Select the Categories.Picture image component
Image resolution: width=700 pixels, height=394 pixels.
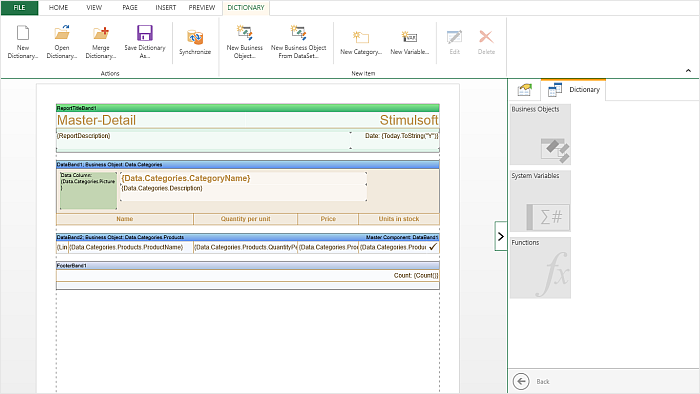point(88,191)
